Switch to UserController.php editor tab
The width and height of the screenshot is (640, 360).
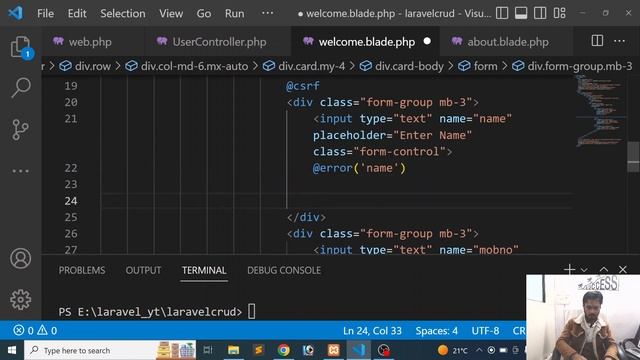219,42
